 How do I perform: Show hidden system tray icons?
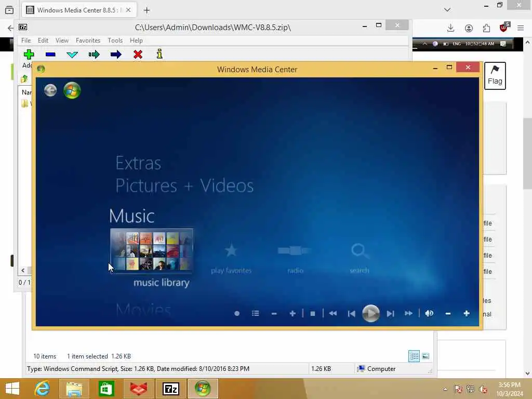[445, 389]
